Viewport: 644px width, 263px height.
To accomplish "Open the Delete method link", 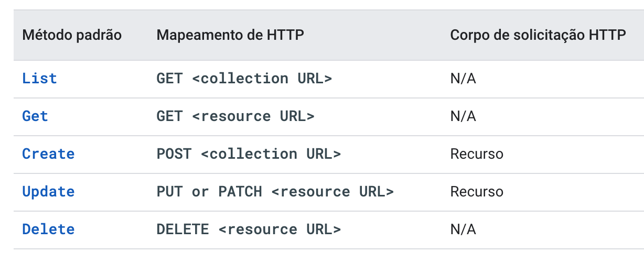I will 48,229.
